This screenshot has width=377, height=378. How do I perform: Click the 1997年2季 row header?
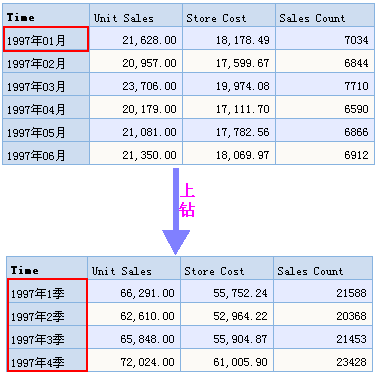click(47, 314)
